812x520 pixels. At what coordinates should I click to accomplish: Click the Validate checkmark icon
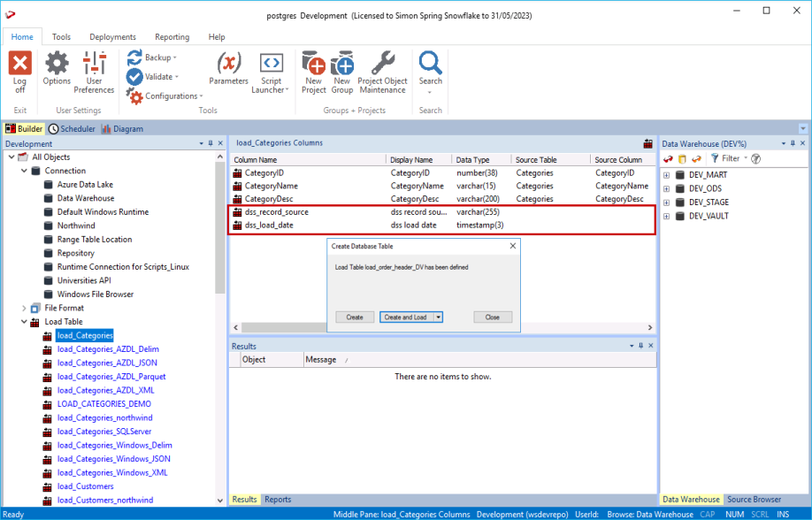click(x=134, y=77)
